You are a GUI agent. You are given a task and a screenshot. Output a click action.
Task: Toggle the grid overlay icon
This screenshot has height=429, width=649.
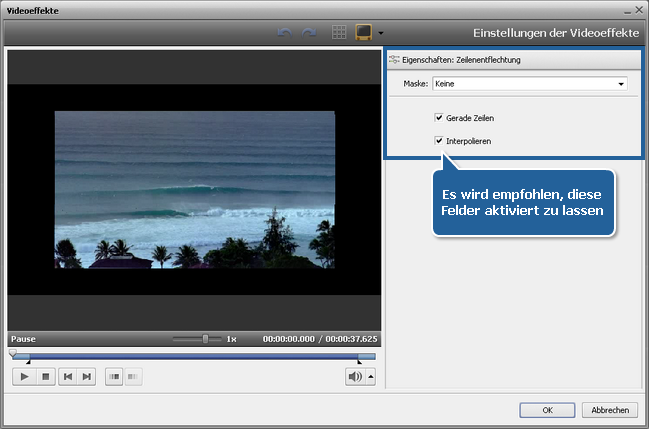coord(340,32)
